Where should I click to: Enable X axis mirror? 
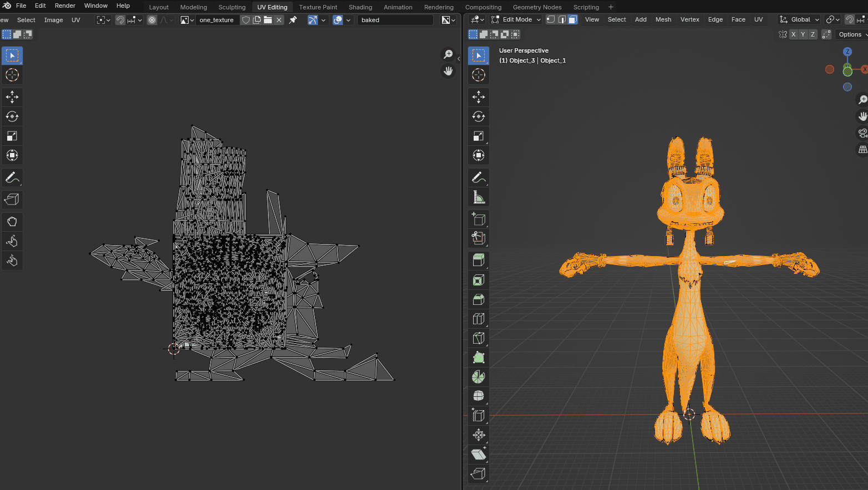(x=793, y=34)
